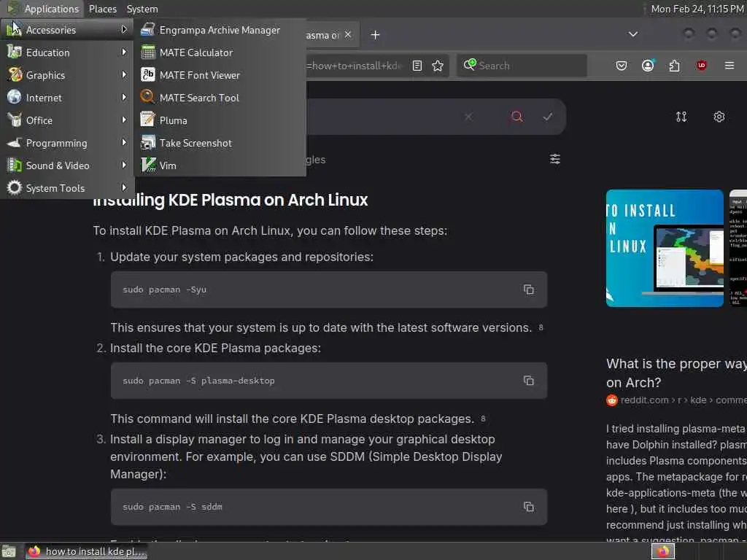Expand the Programming submenu arrow
747x560 pixels.
coord(124,142)
